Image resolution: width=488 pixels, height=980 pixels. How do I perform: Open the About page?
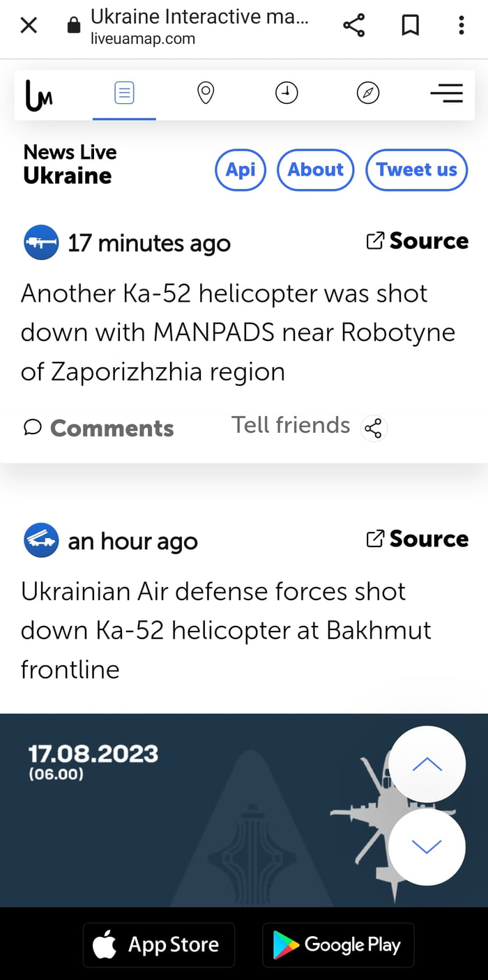[x=315, y=169]
